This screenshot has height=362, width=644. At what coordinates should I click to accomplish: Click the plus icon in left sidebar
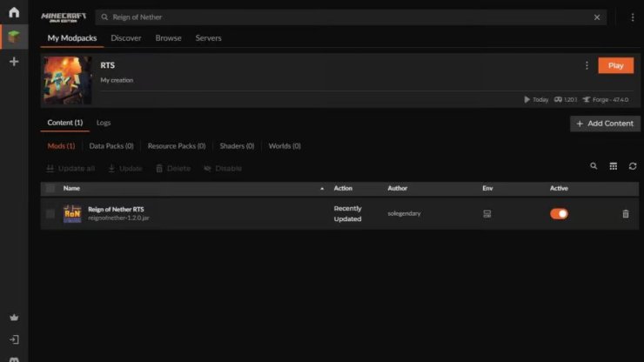pos(13,62)
